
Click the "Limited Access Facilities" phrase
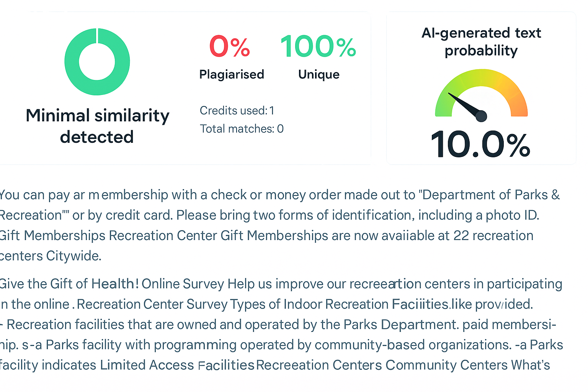[177, 365]
